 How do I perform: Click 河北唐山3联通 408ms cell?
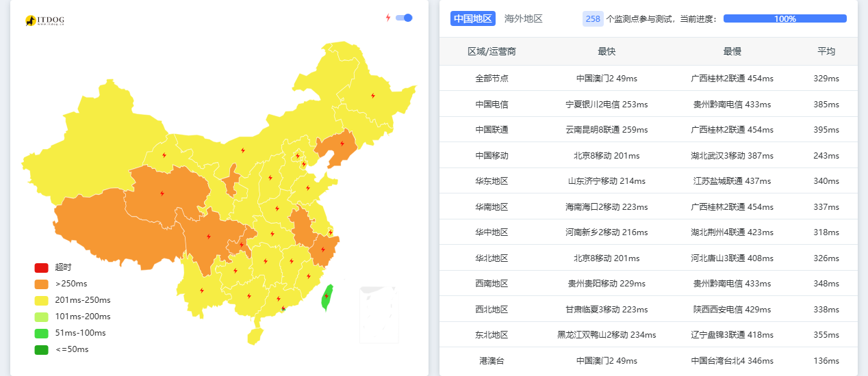point(732,258)
